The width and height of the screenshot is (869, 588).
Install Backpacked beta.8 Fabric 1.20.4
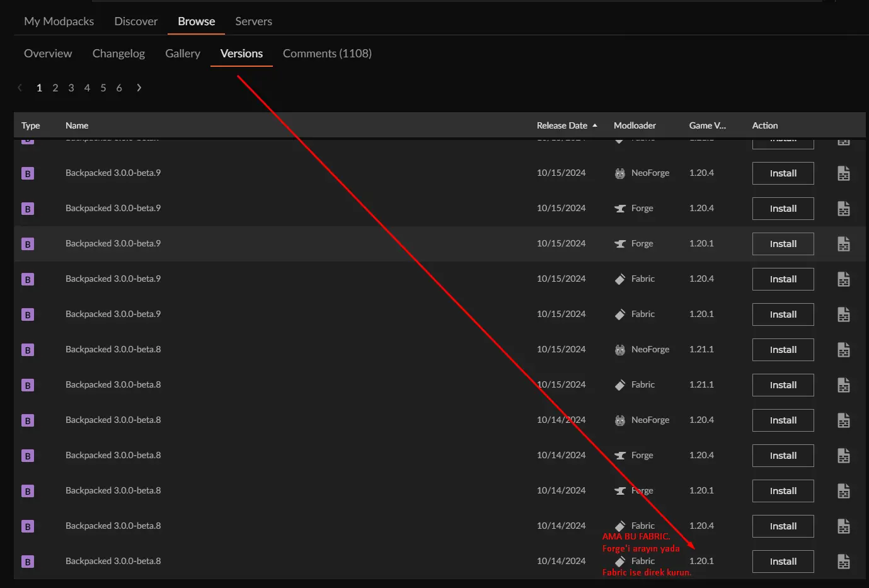tap(783, 526)
